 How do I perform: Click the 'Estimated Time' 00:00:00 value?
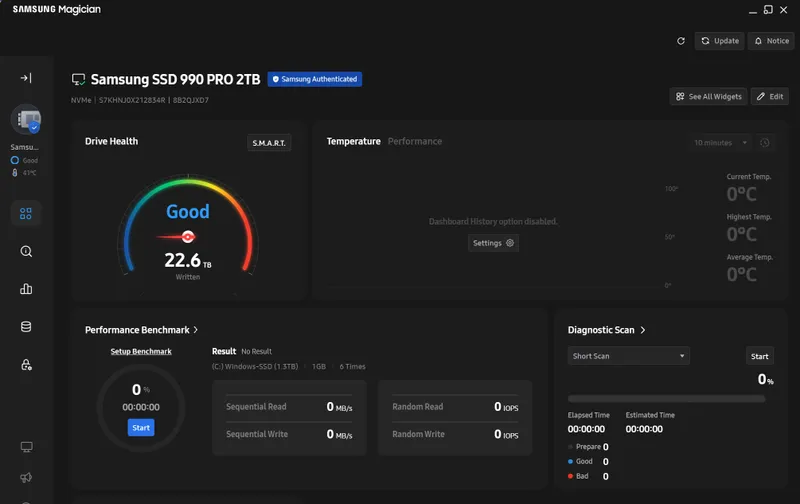(x=644, y=429)
